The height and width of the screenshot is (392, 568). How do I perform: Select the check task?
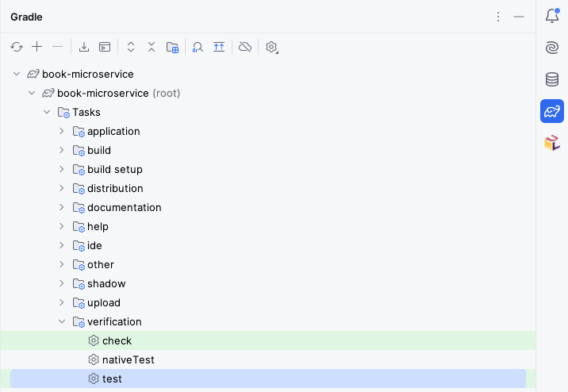pos(268,340)
